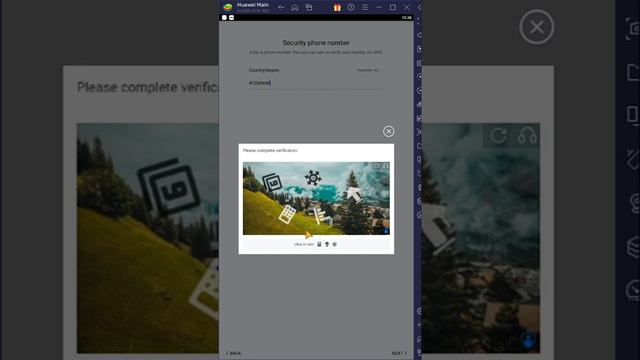Collapse the BlueStacks side toolbar arrow
This screenshot has height=360, width=640.
tap(420, 7)
